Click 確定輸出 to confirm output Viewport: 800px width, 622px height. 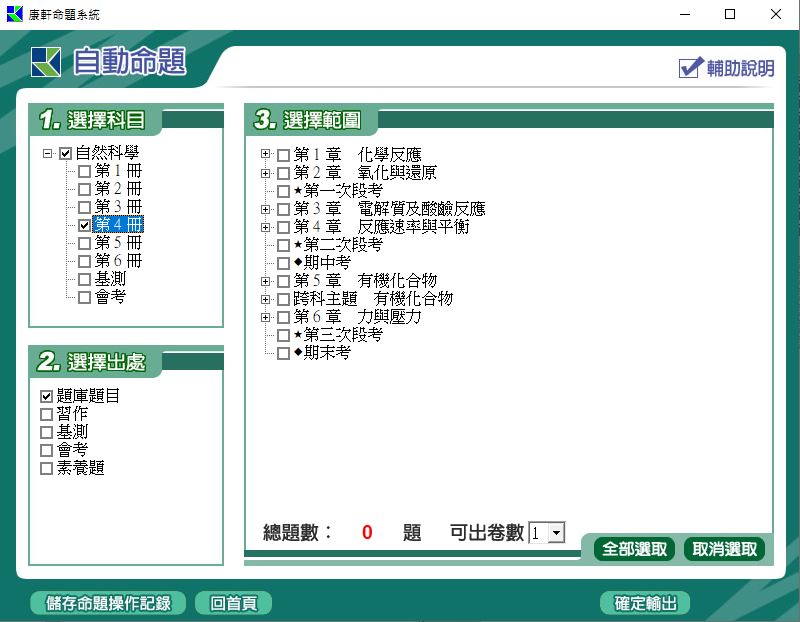[x=645, y=603]
